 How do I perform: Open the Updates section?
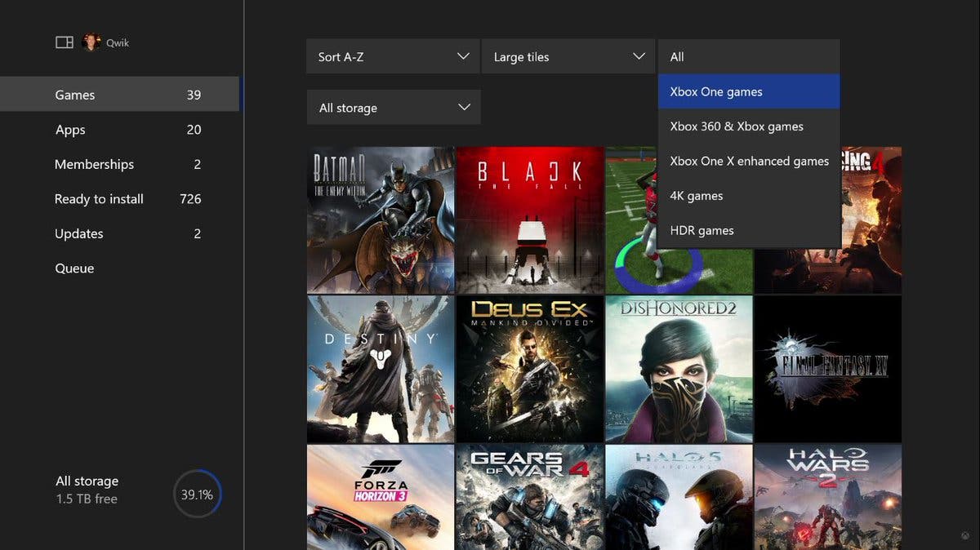(x=120, y=233)
